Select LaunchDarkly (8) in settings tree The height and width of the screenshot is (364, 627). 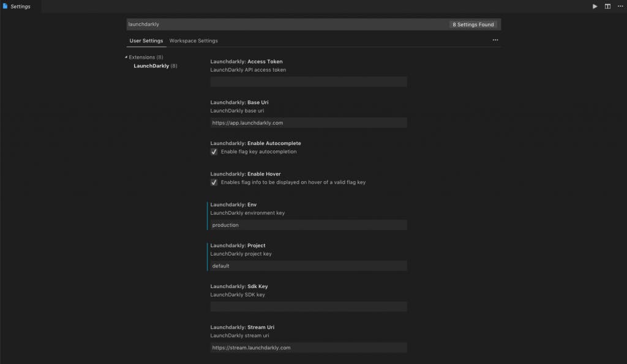coord(155,66)
